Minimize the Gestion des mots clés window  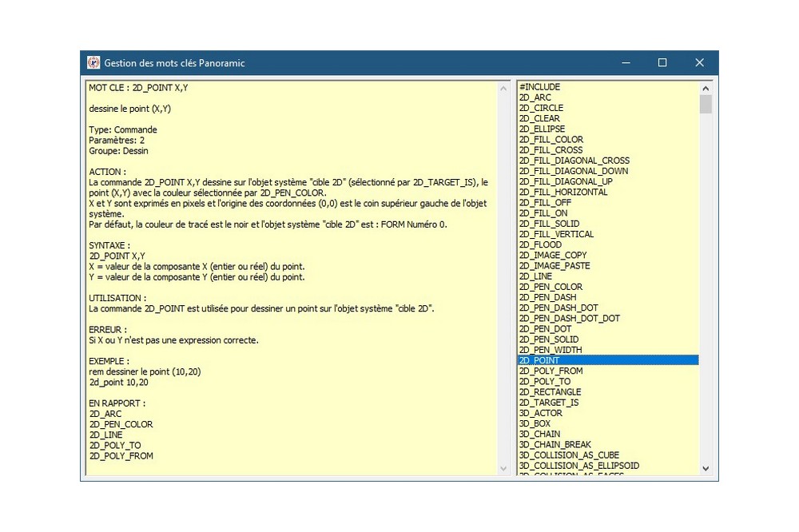(x=626, y=62)
